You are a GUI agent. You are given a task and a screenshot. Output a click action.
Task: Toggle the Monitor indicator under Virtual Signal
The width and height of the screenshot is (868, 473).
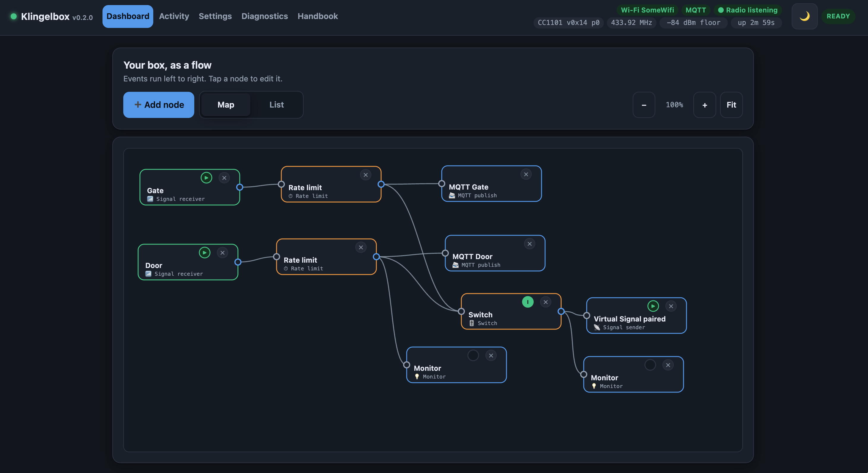pos(650,365)
